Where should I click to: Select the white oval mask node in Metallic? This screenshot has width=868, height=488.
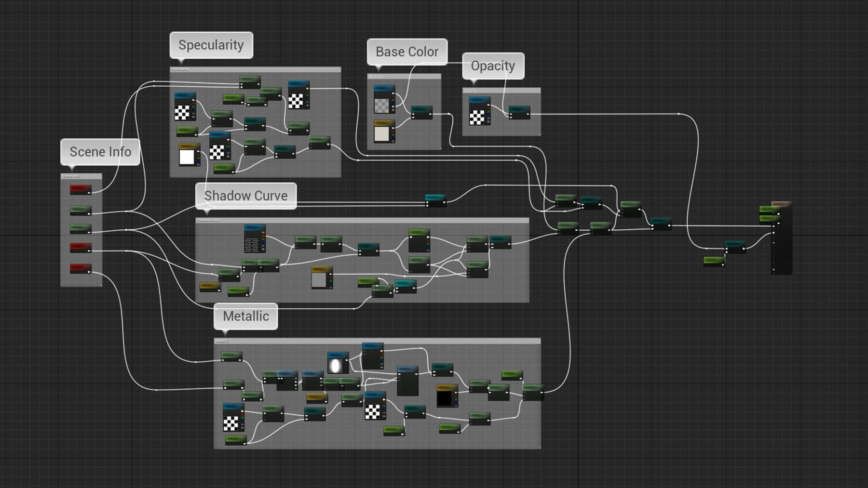[338, 363]
